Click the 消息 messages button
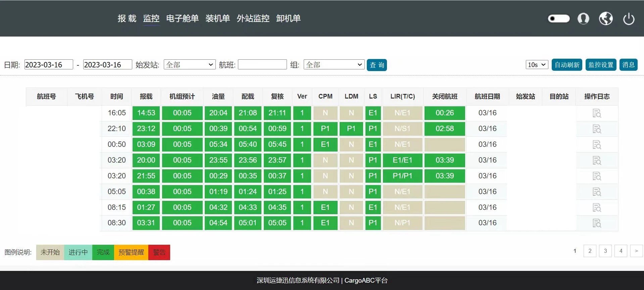644x290 pixels. [x=628, y=65]
